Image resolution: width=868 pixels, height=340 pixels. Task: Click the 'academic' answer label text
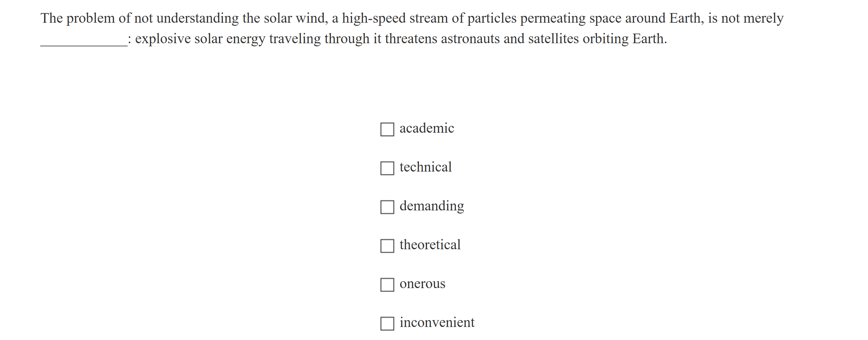click(x=427, y=128)
